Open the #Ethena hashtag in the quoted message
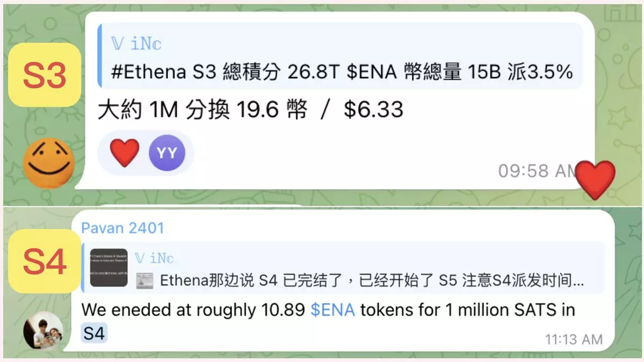 (x=149, y=72)
